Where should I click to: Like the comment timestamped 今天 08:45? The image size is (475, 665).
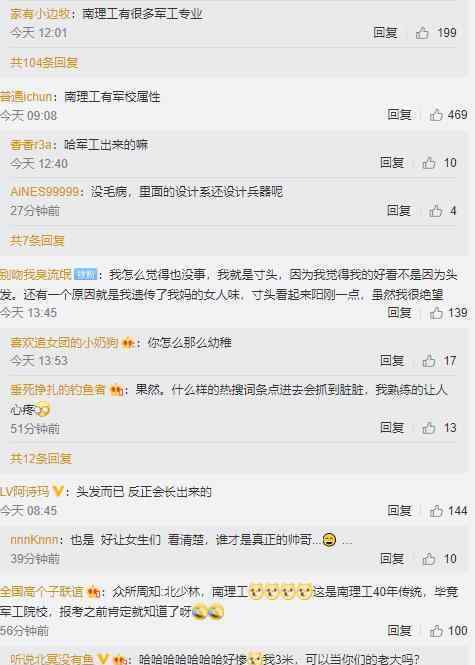pos(436,511)
